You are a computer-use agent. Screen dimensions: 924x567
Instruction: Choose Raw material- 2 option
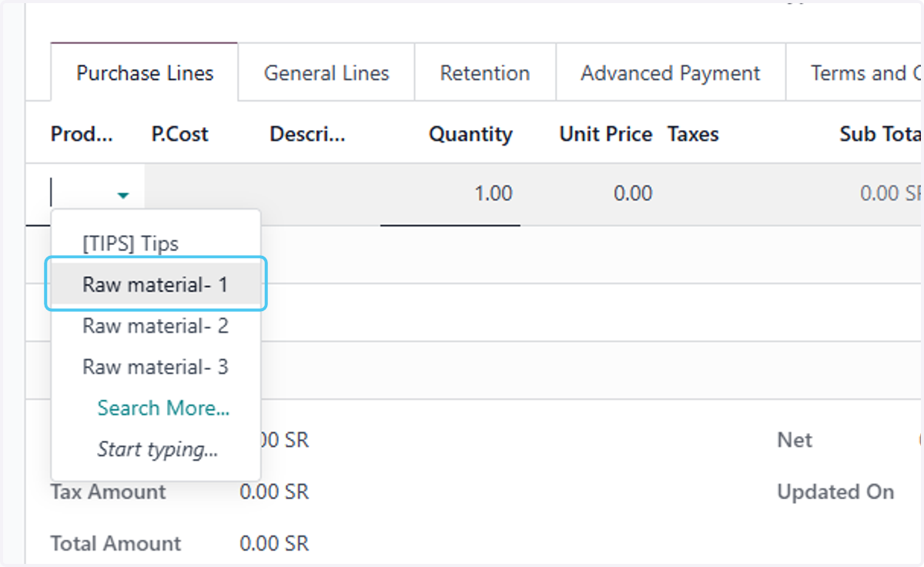pos(156,326)
